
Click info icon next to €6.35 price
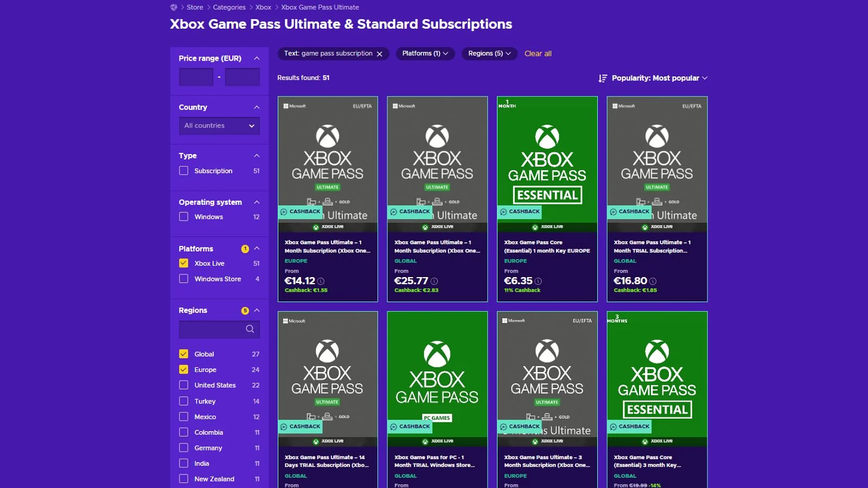pos(538,281)
